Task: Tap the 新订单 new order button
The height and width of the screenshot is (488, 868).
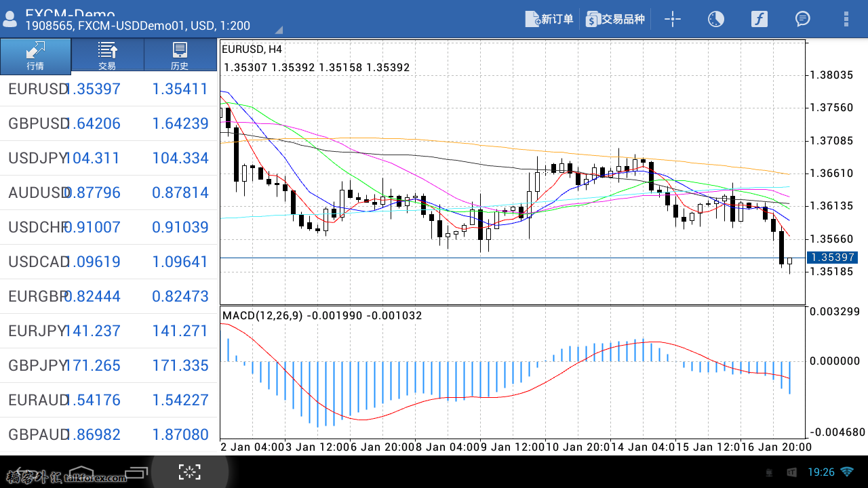Action: click(550, 19)
